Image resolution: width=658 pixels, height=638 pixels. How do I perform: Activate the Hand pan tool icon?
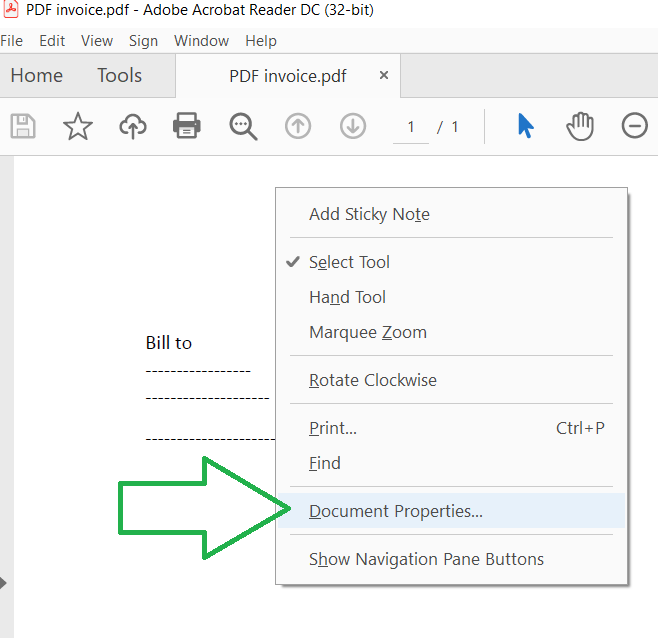pyautogui.click(x=580, y=126)
